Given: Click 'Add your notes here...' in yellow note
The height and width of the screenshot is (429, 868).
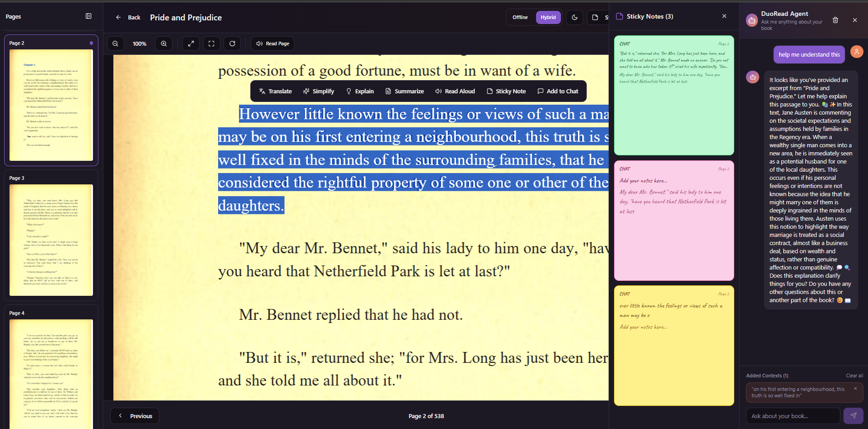Looking at the screenshot, I should point(643,327).
